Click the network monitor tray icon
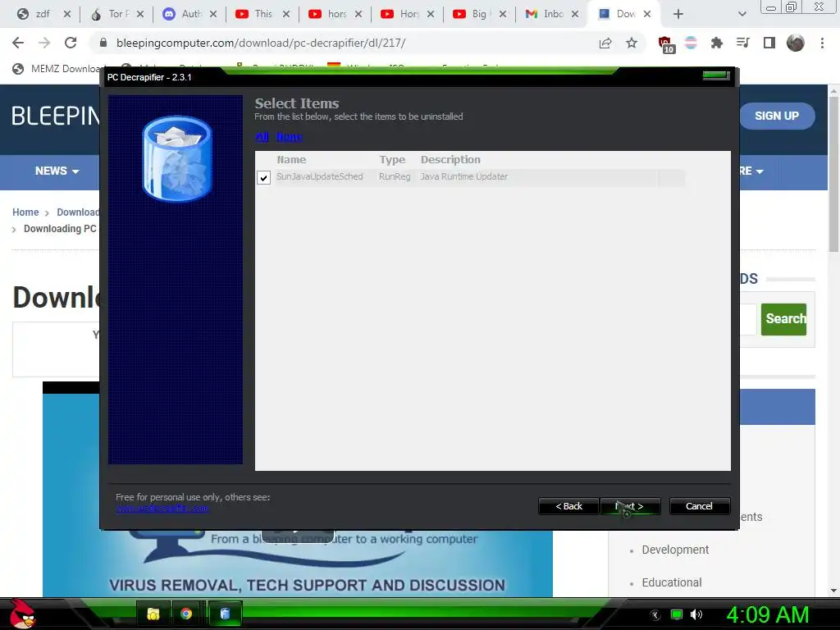Viewport: 840px width, 630px height. point(677,614)
